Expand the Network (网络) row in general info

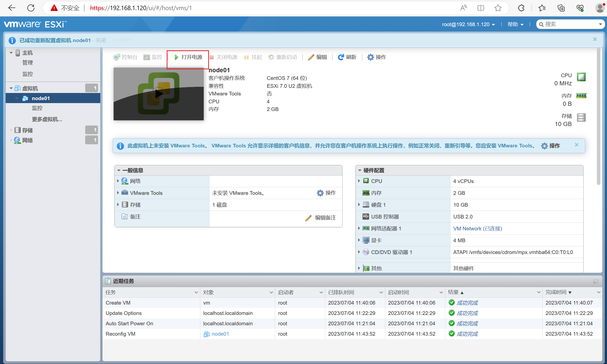tap(118, 181)
